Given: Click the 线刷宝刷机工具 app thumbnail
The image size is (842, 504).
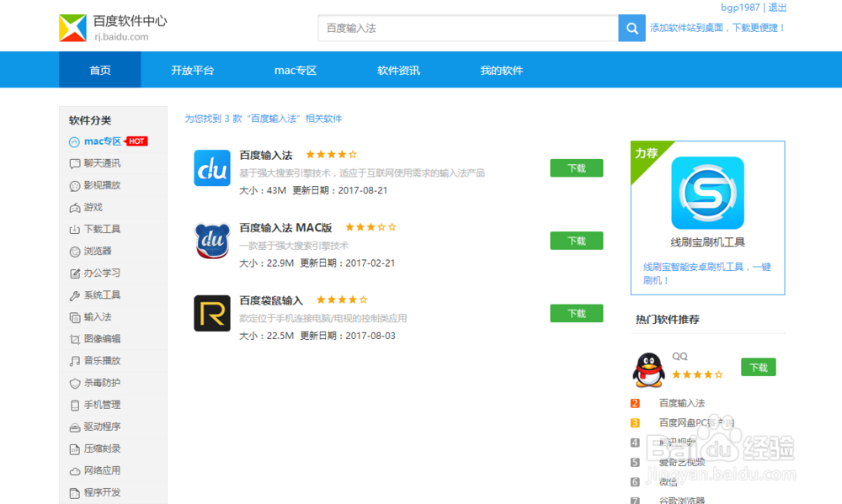Looking at the screenshot, I should (707, 192).
